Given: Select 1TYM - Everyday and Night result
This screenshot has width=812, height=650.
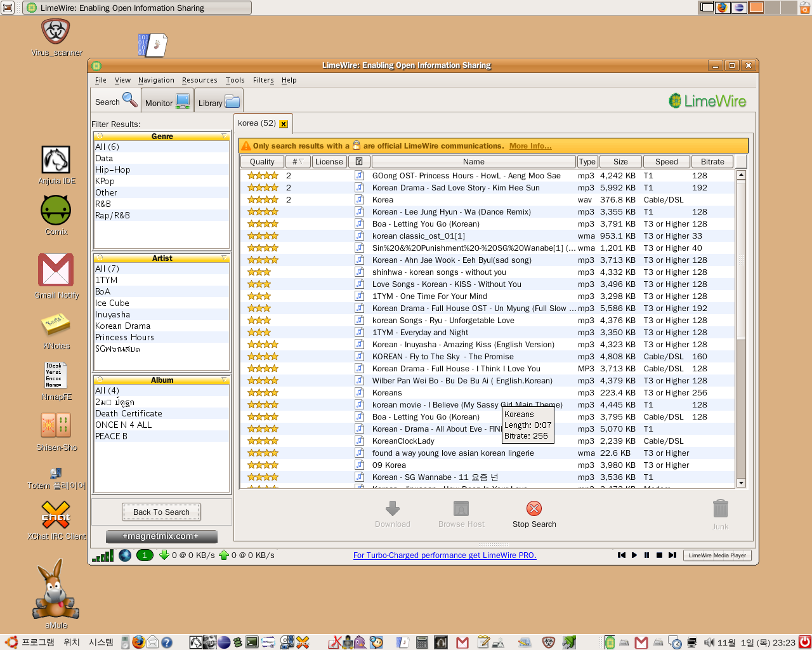Looking at the screenshot, I should 487,333.
